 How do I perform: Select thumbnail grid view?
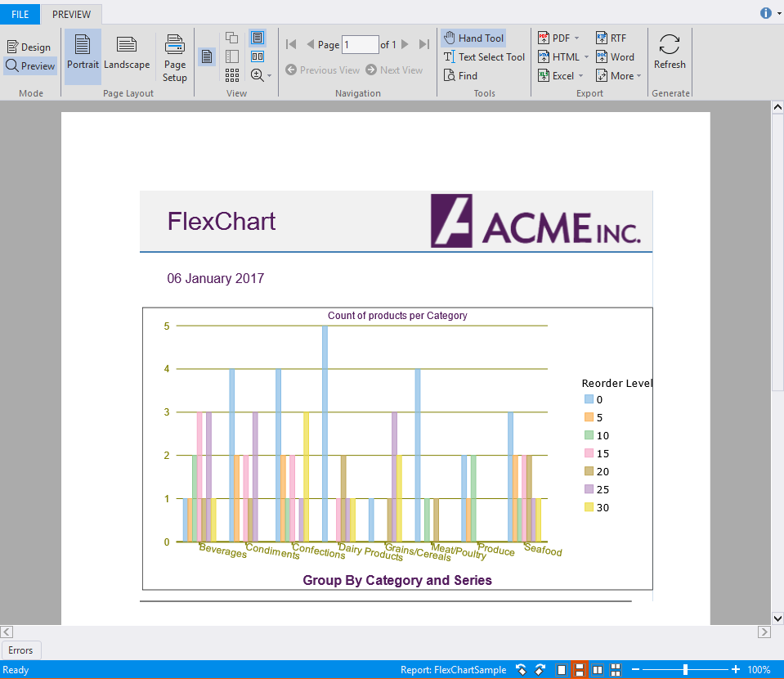[x=232, y=75]
